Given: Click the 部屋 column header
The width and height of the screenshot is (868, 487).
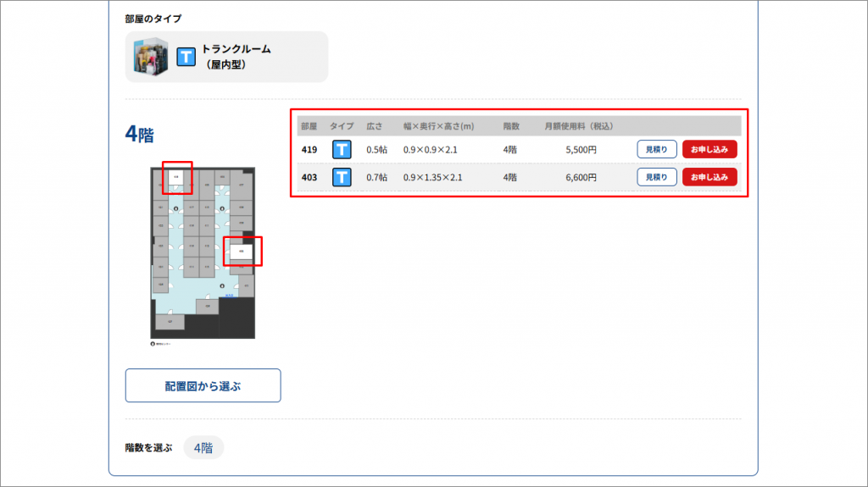Looking at the screenshot, I should tap(309, 126).
